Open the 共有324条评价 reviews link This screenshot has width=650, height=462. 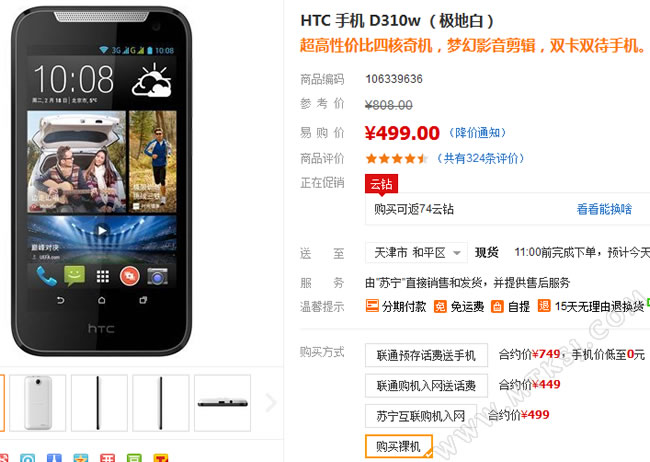click(x=481, y=158)
